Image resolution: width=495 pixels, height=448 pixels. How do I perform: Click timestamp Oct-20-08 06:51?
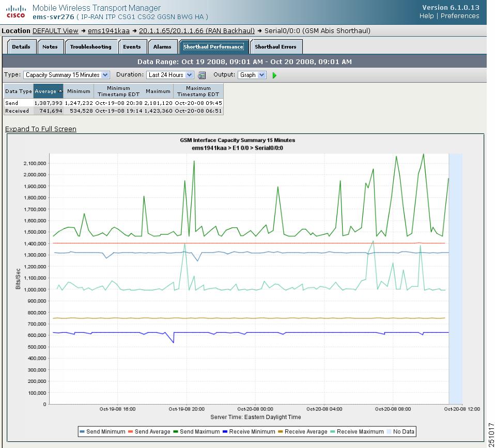tap(198, 111)
